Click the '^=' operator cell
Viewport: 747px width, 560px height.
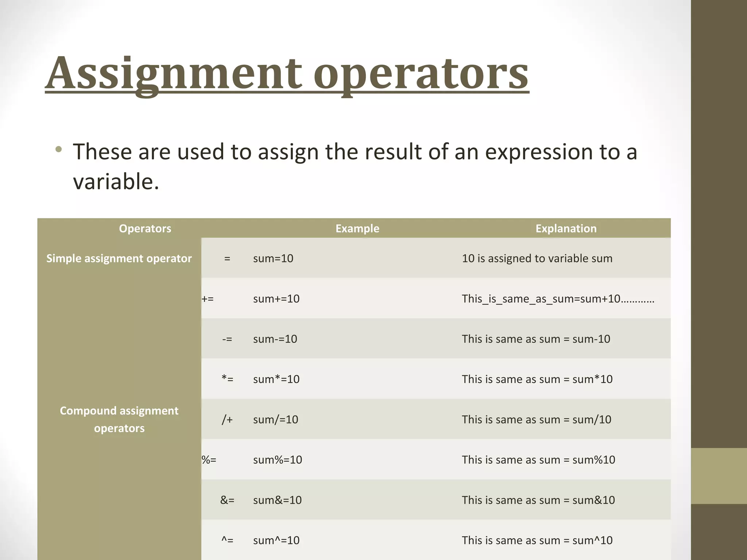(227, 540)
